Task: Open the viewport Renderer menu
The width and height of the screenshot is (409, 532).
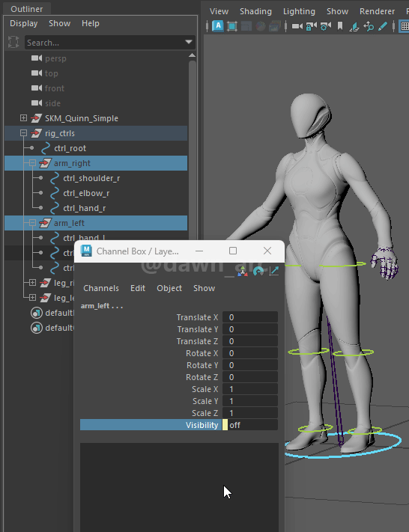Action: (377, 11)
